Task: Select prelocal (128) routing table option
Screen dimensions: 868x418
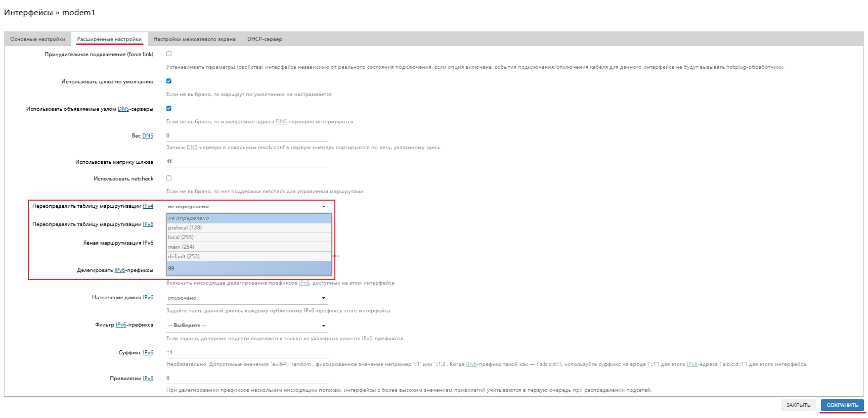Action: (x=249, y=228)
